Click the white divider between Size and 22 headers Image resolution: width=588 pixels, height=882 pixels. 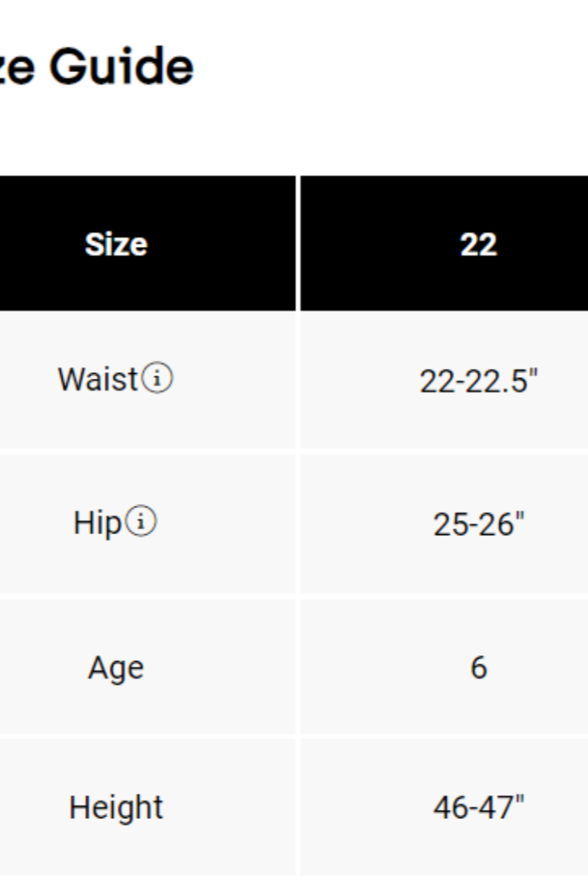tap(298, 244)
